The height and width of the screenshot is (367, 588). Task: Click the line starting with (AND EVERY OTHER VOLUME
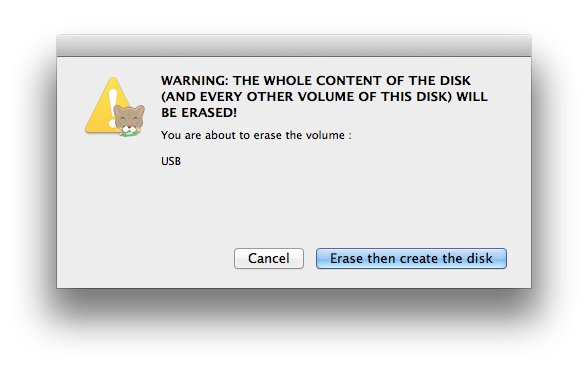coord(324,97)
